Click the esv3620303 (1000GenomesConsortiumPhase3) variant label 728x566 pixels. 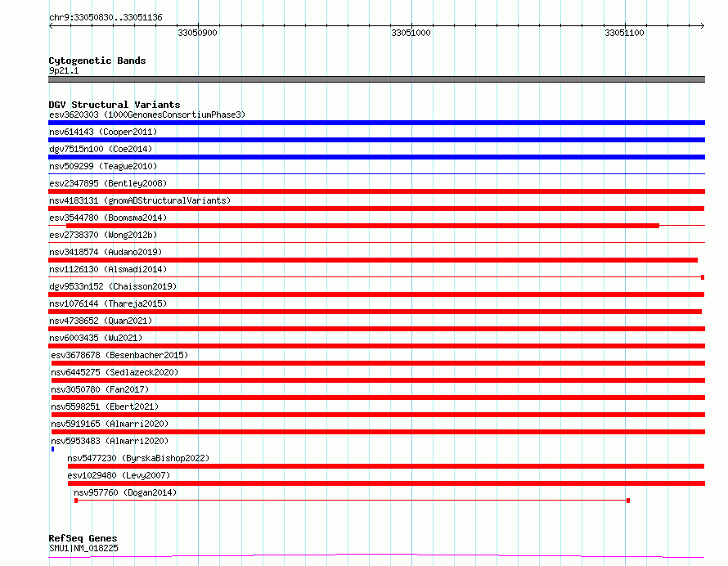[147, 115]
